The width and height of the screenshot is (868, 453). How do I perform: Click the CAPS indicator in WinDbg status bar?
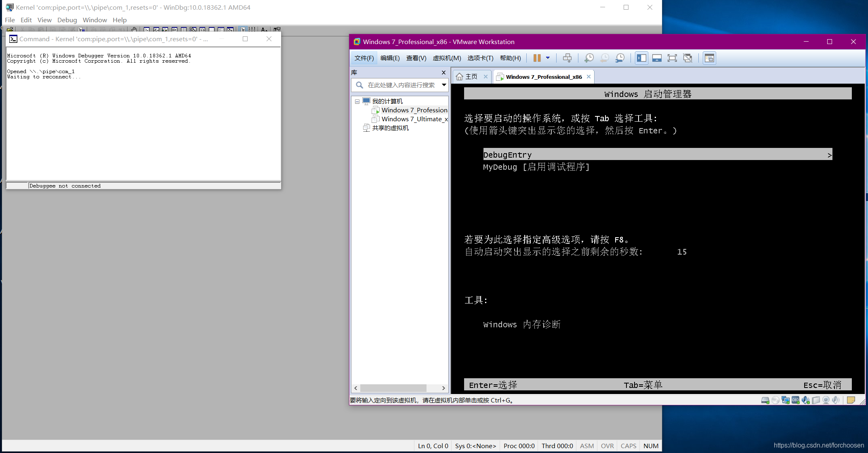628,446
